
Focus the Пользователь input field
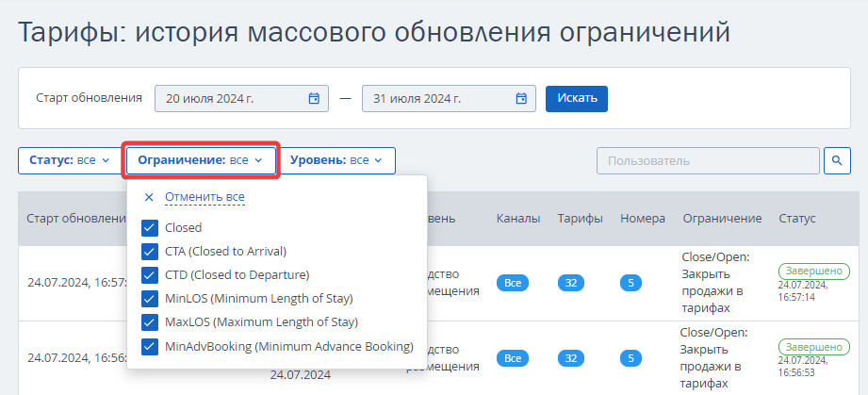coord(706,160)
